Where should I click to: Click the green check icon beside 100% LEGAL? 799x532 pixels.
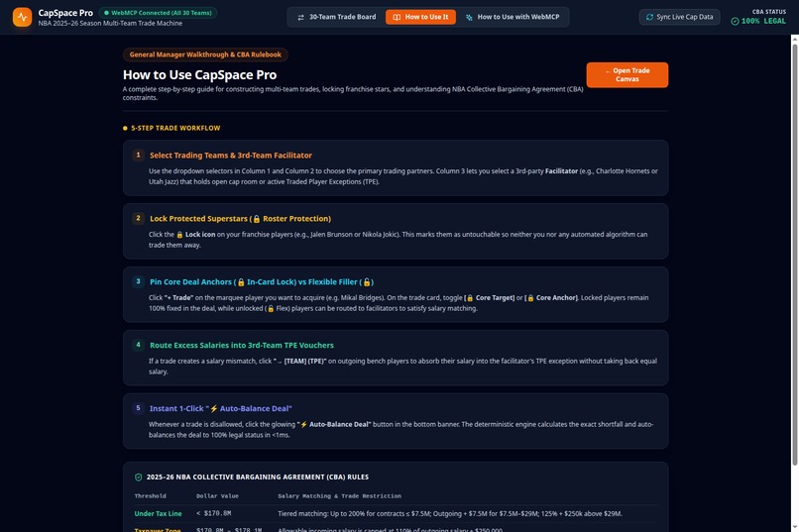[x=735, y=22]
